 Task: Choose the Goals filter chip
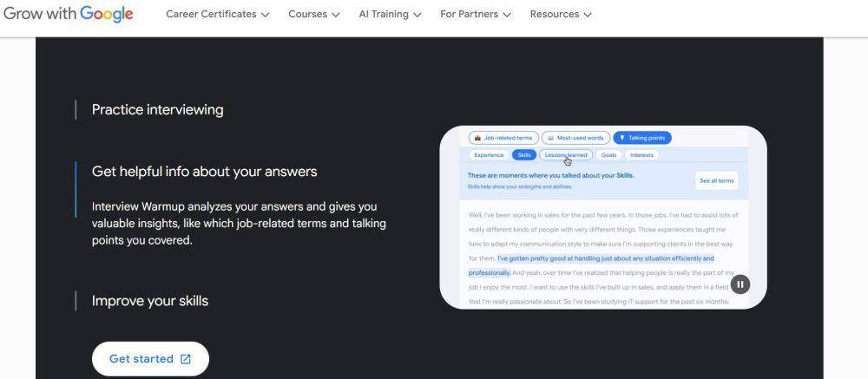coord(609,155)
